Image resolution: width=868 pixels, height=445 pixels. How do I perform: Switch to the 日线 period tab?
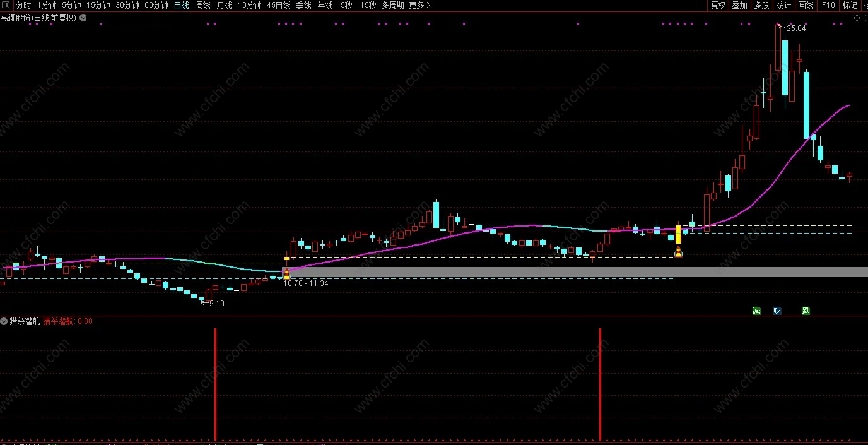coord(181,5)
